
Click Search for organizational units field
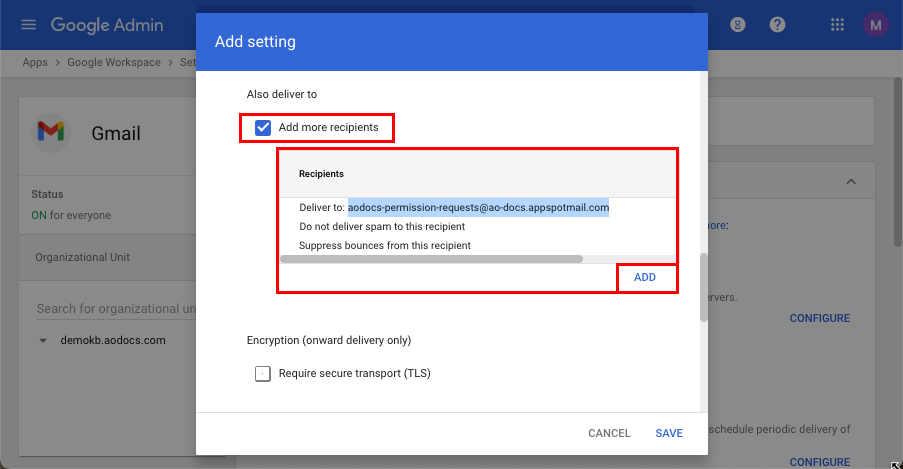pyautogui.click(x=116, y=309)
